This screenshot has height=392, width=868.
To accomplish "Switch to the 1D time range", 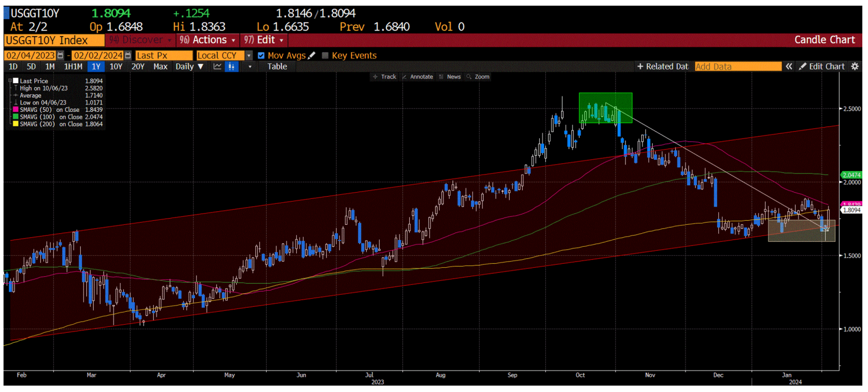I will [12, 67].
